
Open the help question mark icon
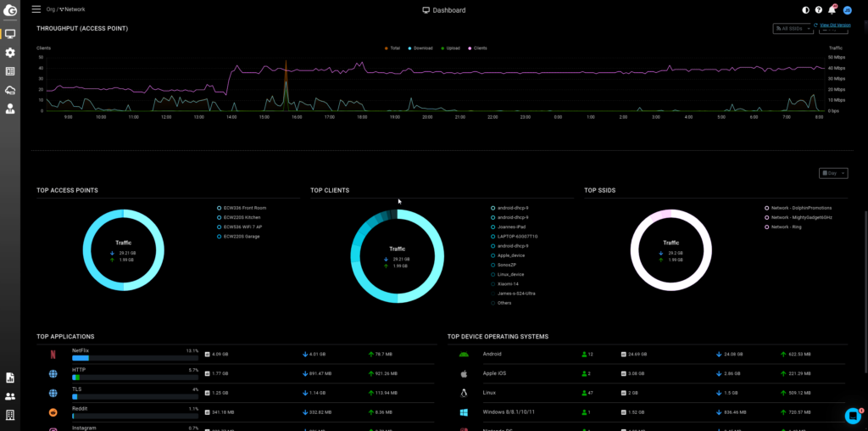819,10
